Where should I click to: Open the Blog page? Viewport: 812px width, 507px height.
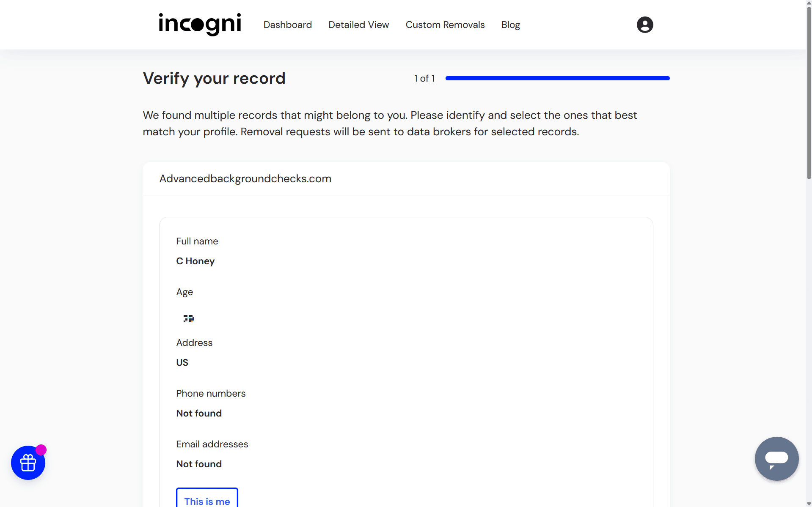pos(510,25)
